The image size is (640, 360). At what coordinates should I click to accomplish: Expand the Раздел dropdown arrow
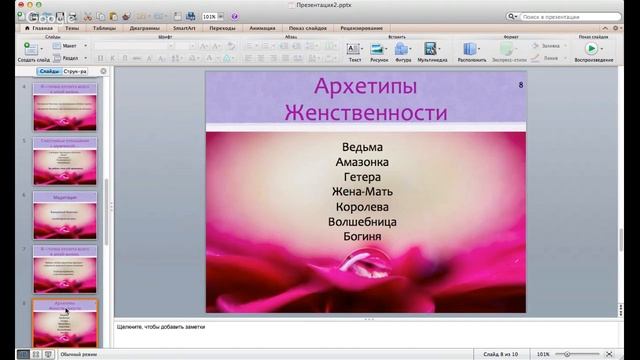(85, 58)
